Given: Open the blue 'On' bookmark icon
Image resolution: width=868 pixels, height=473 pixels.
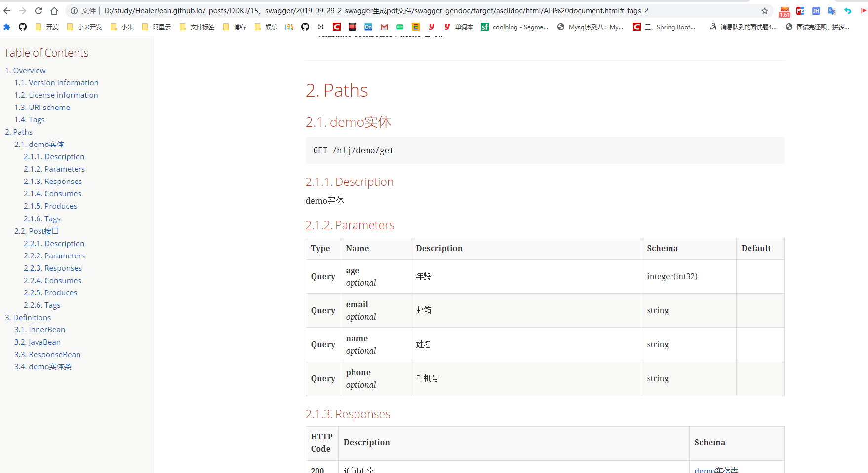Looking at the screenshot, I should (368, 27).
